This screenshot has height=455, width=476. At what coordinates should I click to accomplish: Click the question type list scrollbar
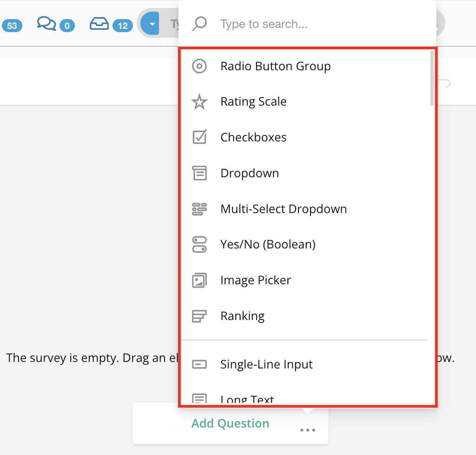[x=432, y=78]
